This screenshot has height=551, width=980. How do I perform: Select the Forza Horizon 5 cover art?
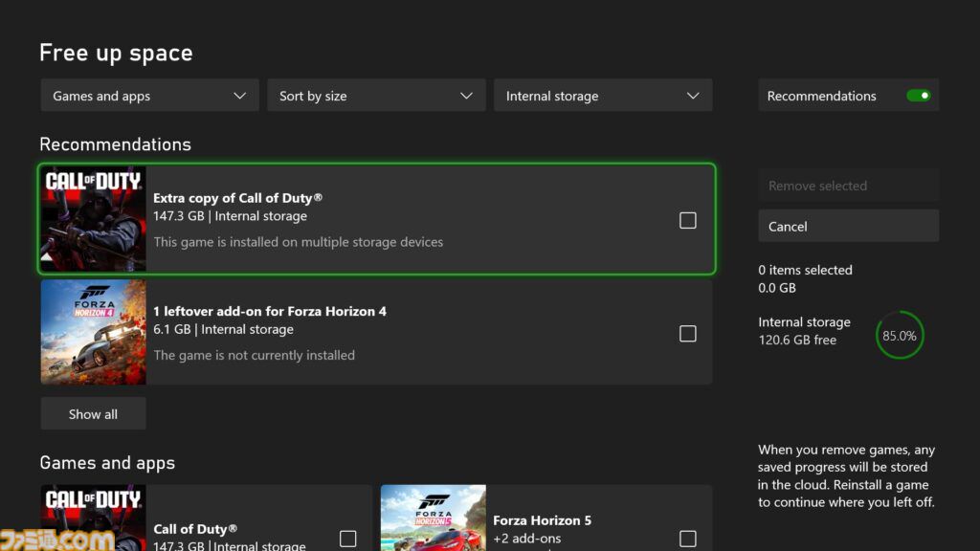tap(434, 518)
